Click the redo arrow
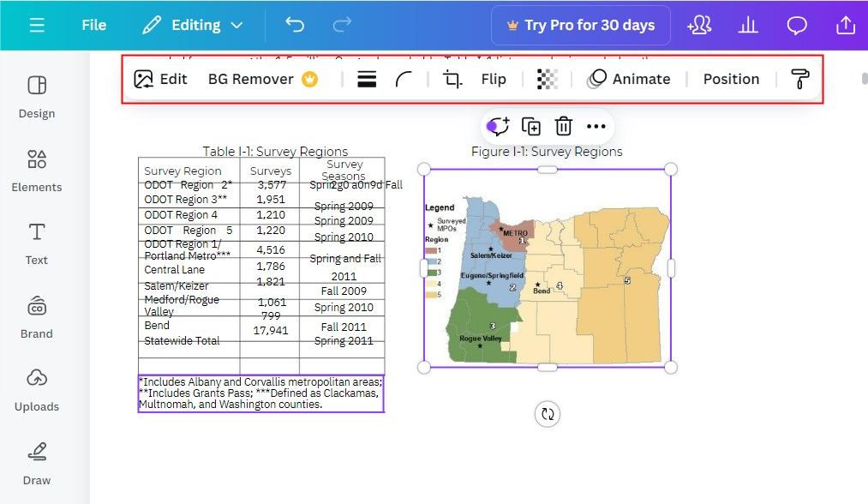 point(342,25)
